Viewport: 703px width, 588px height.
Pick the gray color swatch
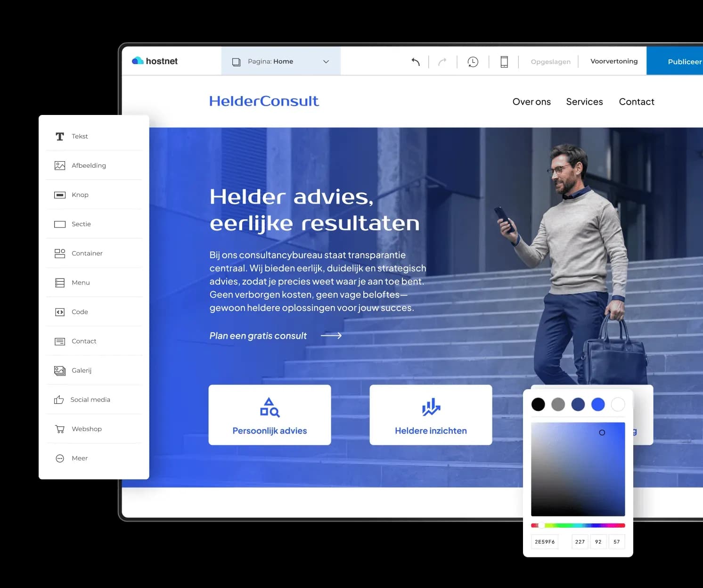pyautogui.click(x=558, y=404)
